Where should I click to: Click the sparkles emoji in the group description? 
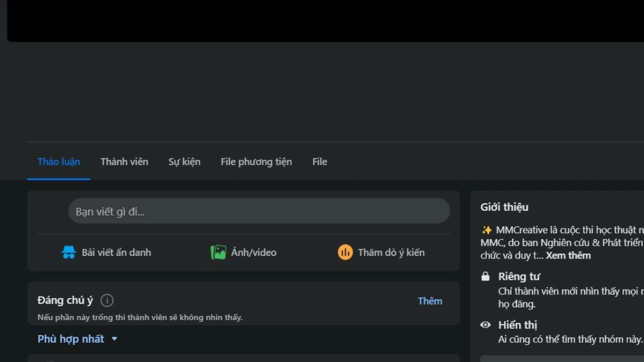[x=487, y=230]
